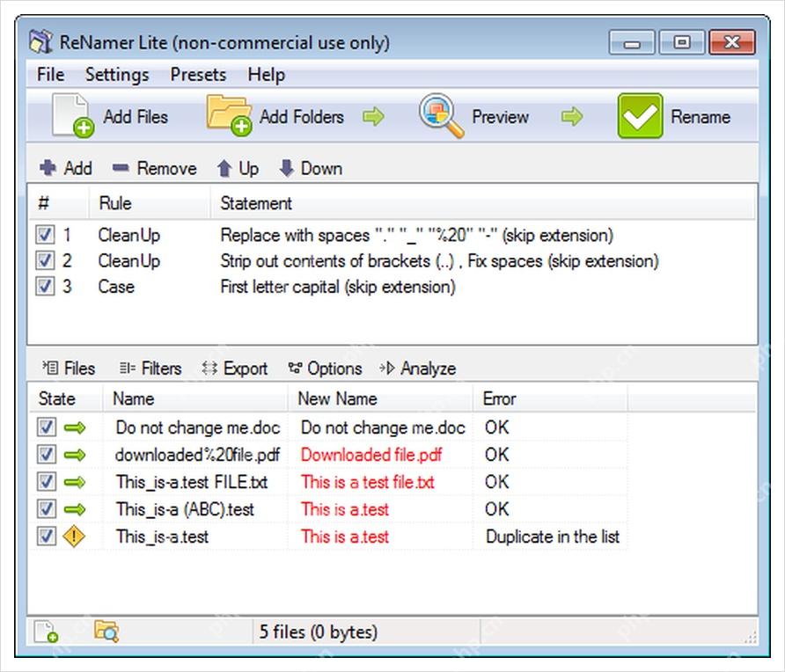Click the Remove rule minus icon
Screen dimensions: 785x672
pos(121,168)
